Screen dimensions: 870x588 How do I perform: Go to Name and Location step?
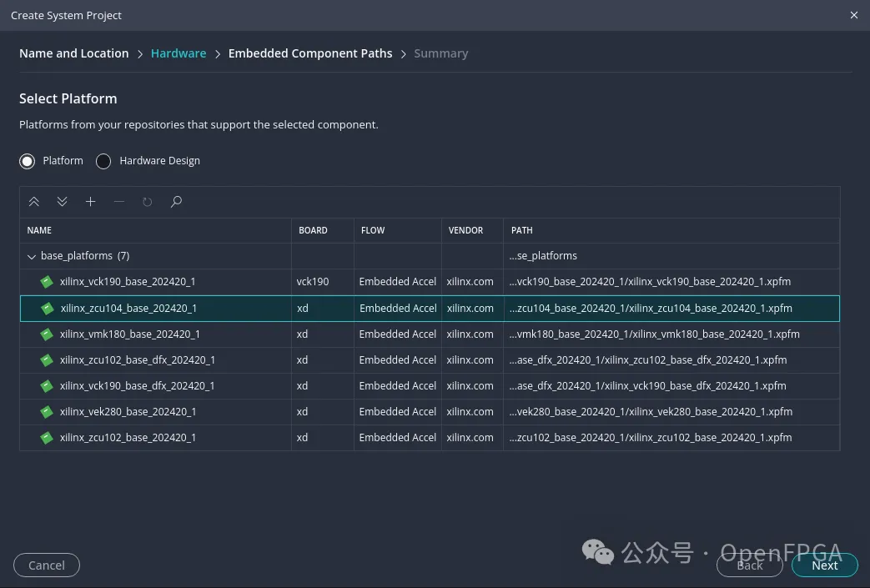coord(73,53)
